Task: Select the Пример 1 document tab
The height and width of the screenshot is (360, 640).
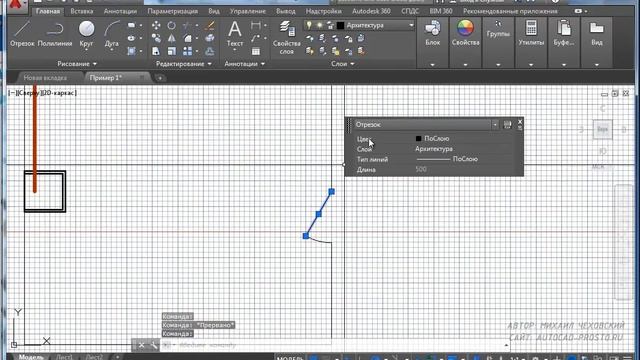Action: pos(106,78)
